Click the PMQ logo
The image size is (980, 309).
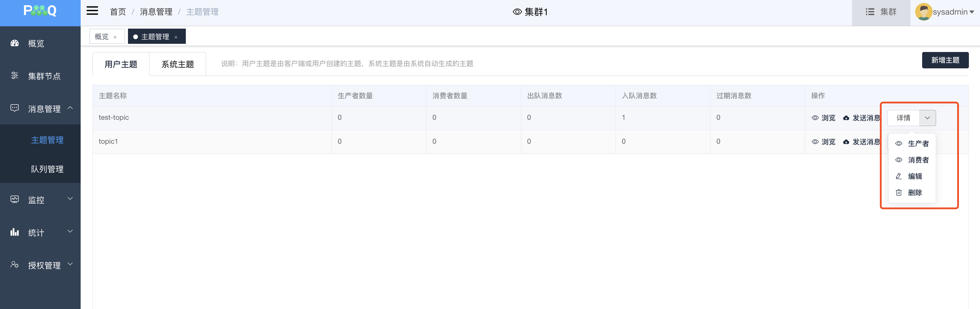click(x=40, y=11)
